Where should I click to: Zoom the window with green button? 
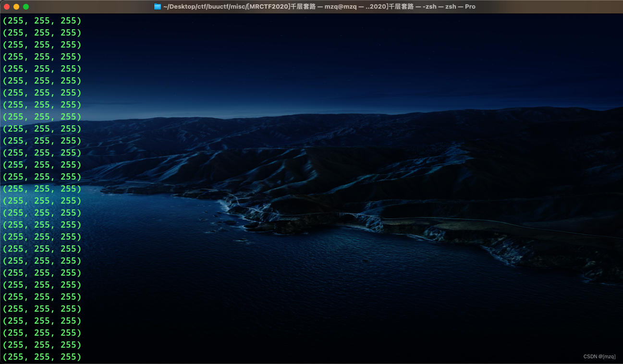click(26, 7)
